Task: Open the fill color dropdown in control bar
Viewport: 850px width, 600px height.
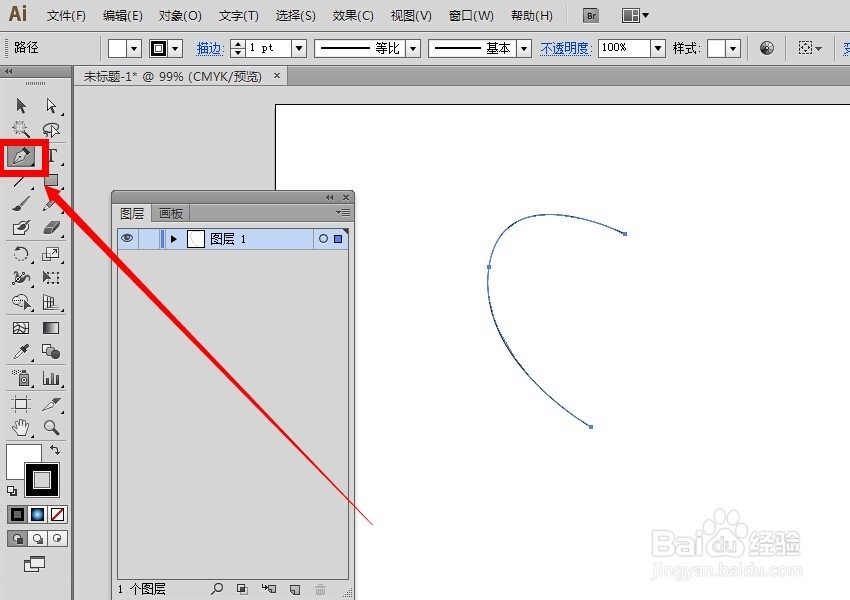Action: point(134,49)
